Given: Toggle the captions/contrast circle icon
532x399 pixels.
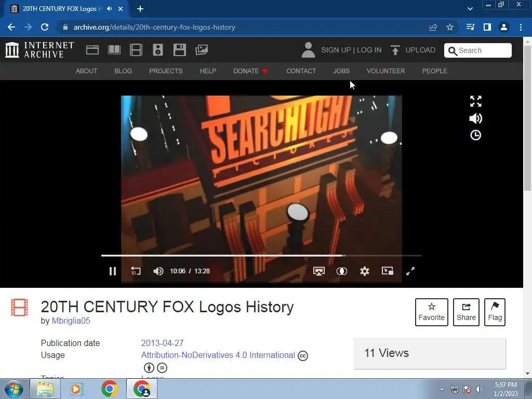Looking at the screenshot, I should 342,271.
